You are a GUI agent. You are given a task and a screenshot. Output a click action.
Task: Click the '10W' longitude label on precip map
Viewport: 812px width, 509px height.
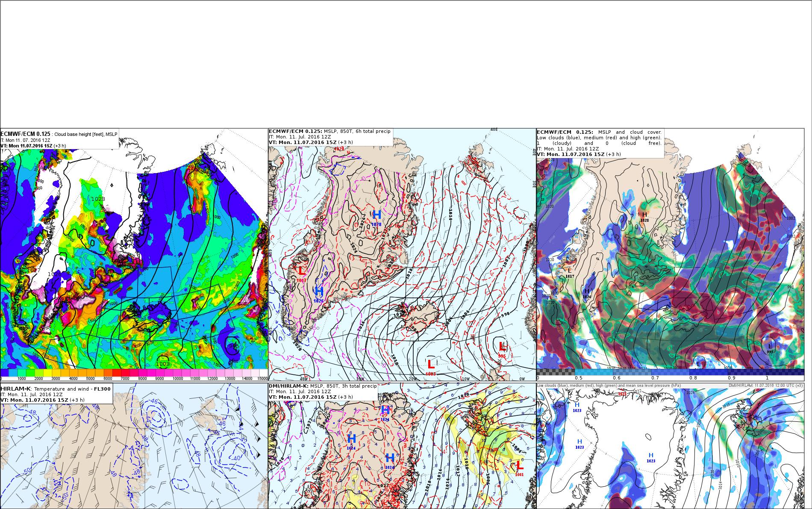(x=465, y=379)
